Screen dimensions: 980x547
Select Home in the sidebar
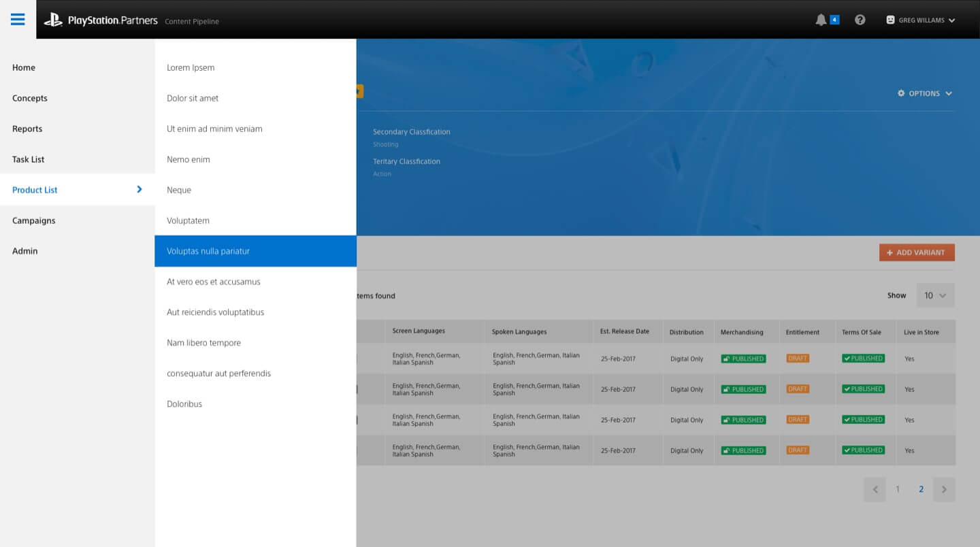tap(24, 67)
